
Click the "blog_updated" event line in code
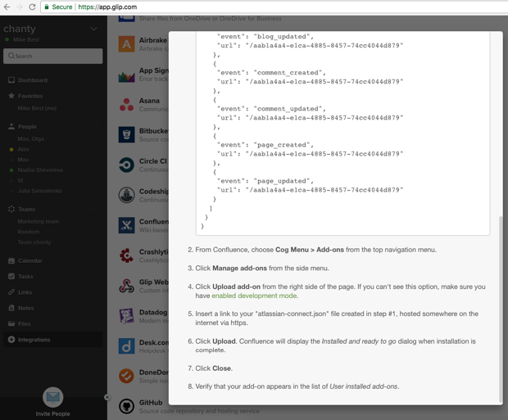265,37
